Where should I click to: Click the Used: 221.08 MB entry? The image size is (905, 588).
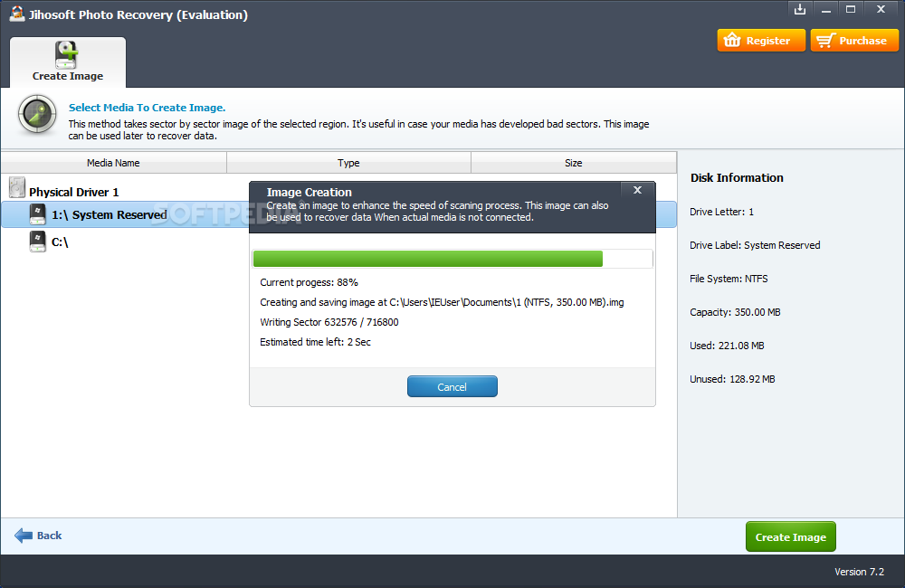pos(727,346)
